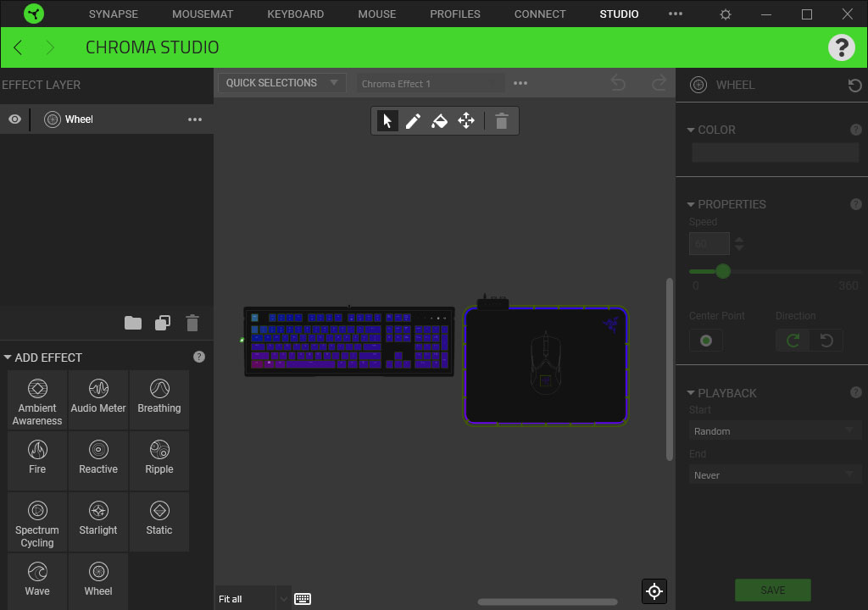Image resolution: width=868 pixels, height=610 pixels.
Task: Click the Speed value input box
Action: coord(709,243)
